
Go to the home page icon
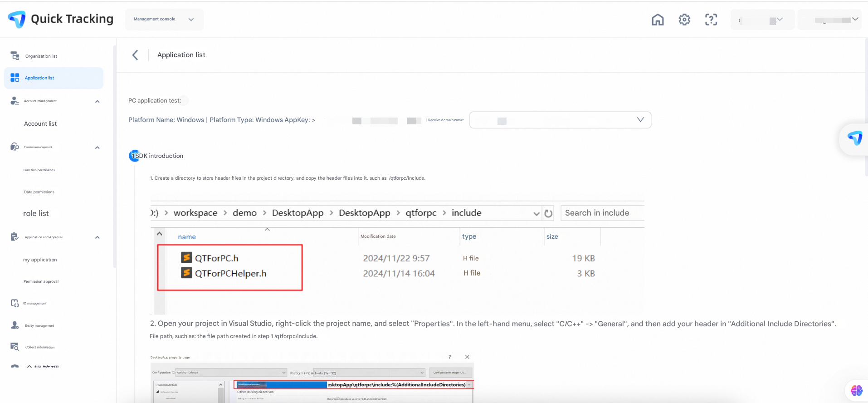[658, 20]
